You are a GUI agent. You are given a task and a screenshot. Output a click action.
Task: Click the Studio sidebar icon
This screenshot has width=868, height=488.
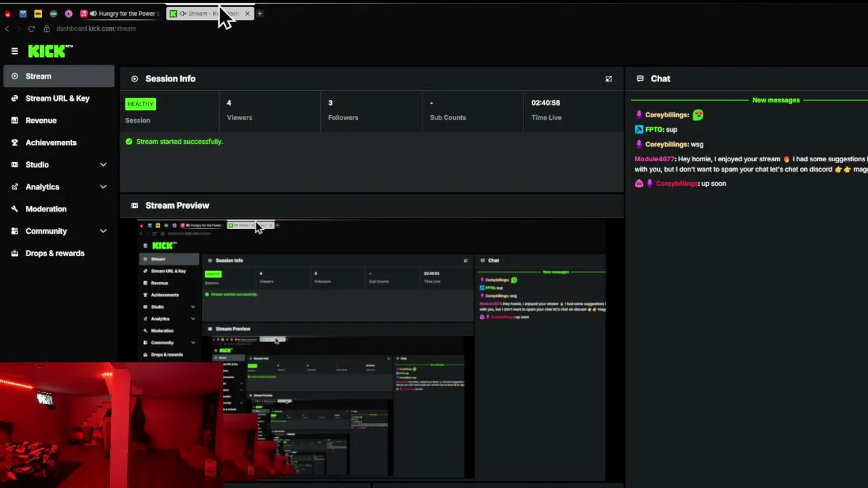[14, 165]
